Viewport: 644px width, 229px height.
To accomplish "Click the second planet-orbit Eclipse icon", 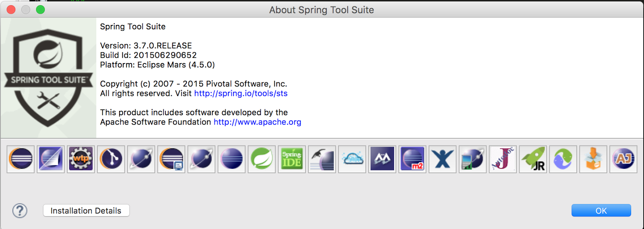I will pyautogui.click(x=202, y=159).
